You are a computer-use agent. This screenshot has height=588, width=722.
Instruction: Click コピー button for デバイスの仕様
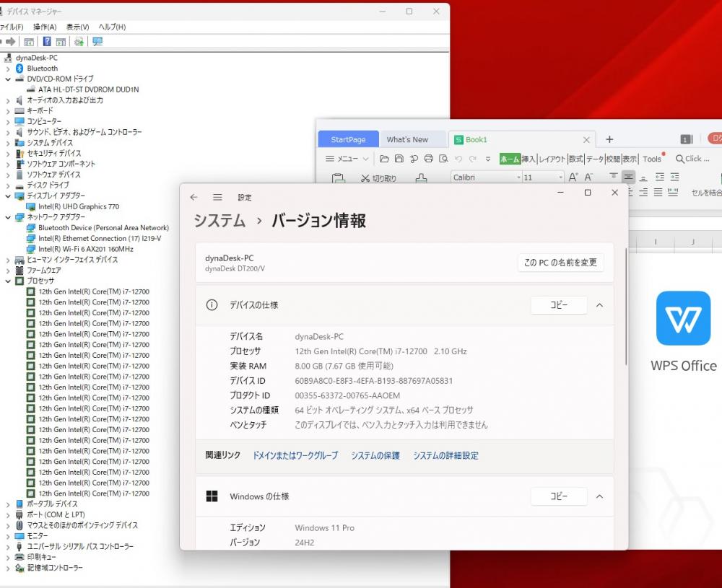(x=559, y=305)
